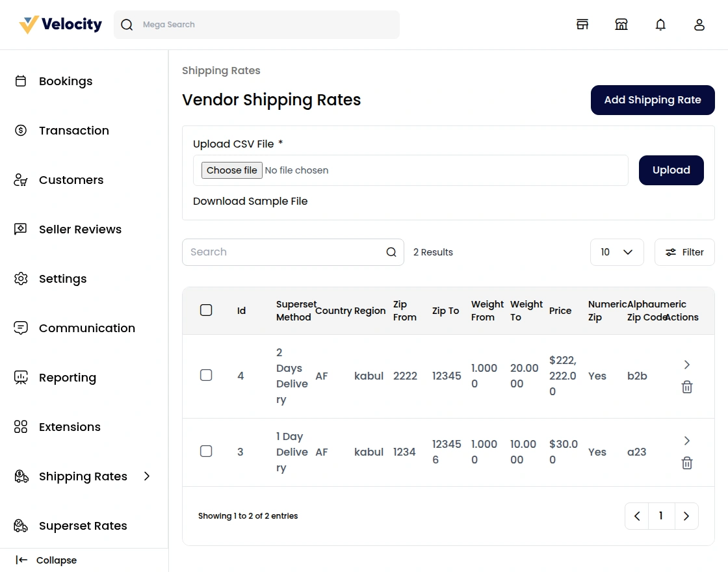The height and width of the screenshot is (572, 728).
Task: Click the Collapse sidebar arrow icon
Action: 21,560
